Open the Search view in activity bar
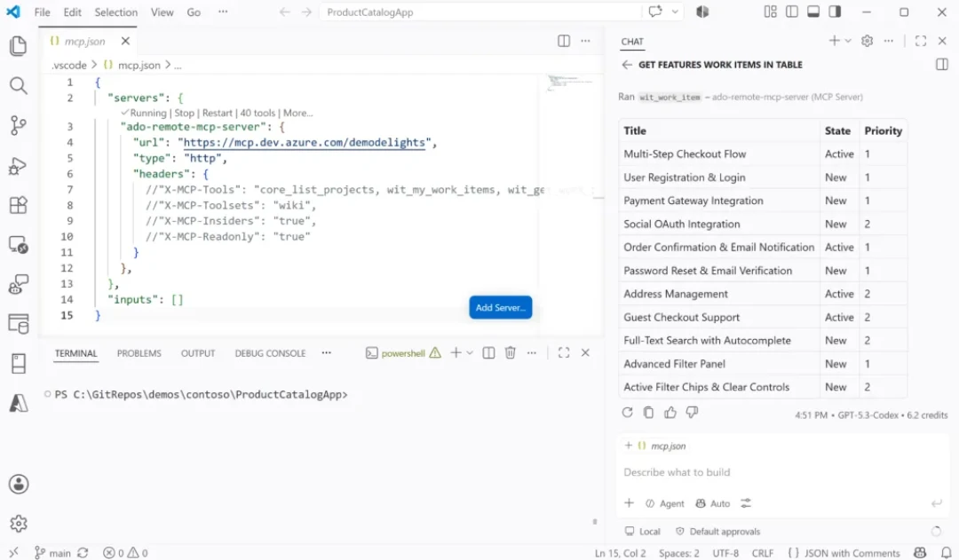This screenshot has width=959, height=560. (x=19, y=85)
